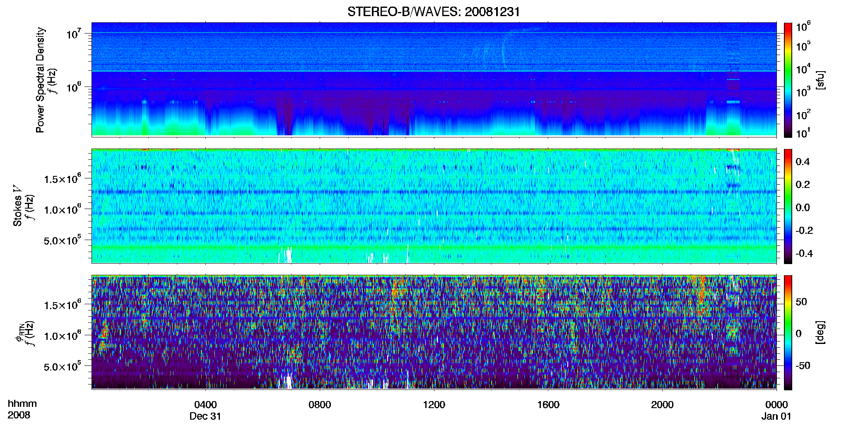Click the Power Spectral Density axis label
Screen dimensions: 868x447
[x=40, y=80]
